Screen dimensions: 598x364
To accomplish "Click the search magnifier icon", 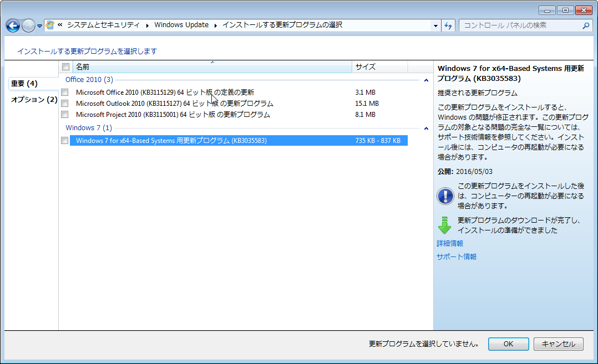I will pyautogui.click(x=586, y=25).
